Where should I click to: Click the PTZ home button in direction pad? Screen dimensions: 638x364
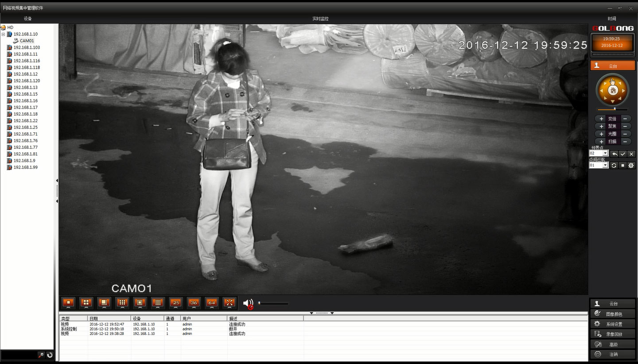[x=613, y=90]
